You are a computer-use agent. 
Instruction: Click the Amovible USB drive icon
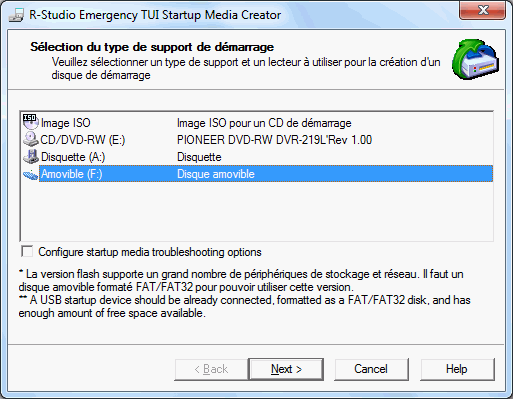pos(31,174)
